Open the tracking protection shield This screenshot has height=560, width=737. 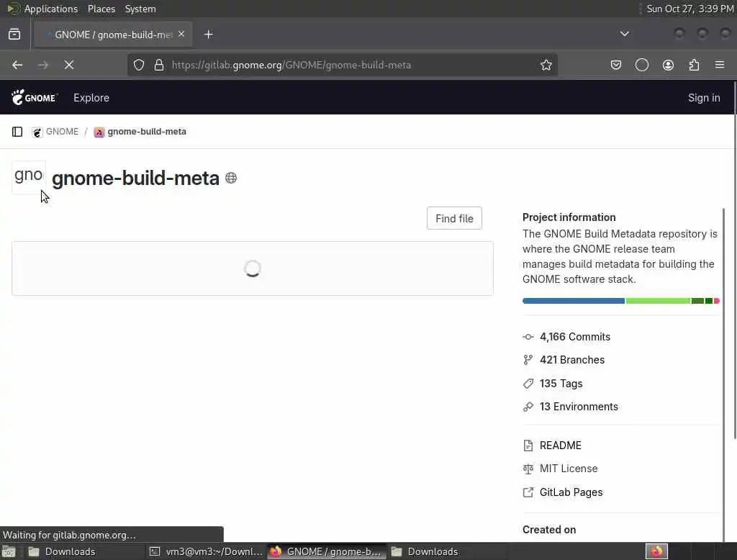click(x=139, y=65)
